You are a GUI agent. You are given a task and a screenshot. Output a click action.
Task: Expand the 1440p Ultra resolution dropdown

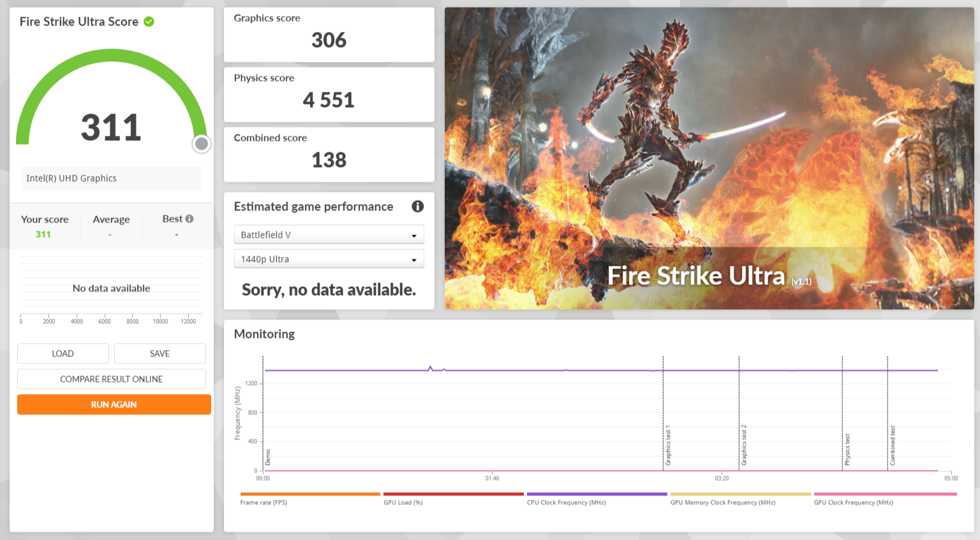point(329,259)
